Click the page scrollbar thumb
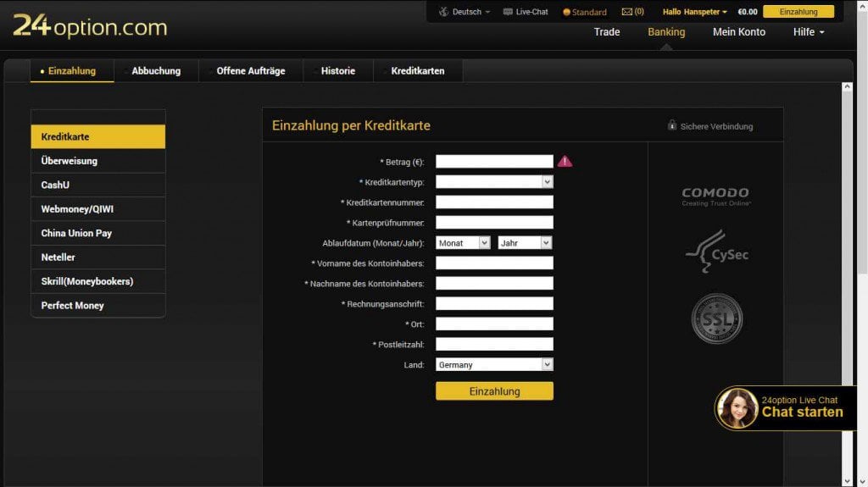 pyautogui.click(x=862, y=144)
